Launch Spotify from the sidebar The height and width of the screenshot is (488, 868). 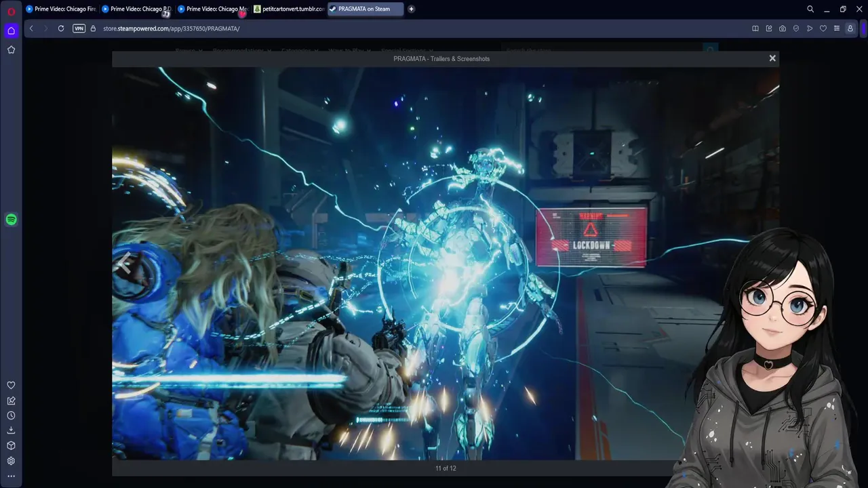coord(11,220)
